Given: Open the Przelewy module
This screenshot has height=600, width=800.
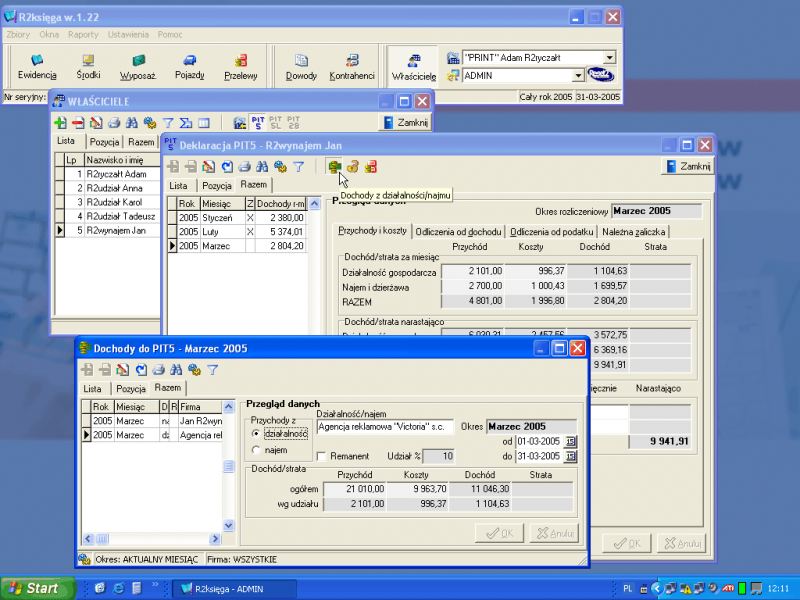Looking at the screenshot, I should (240, 66).
